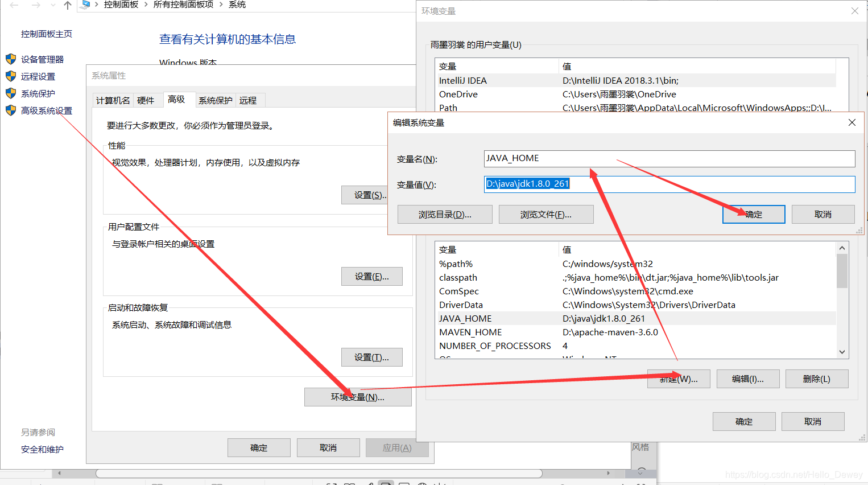868x485 pixels.
Task: Select JAVA_HOME system variable row
Action: coord(635,318)
